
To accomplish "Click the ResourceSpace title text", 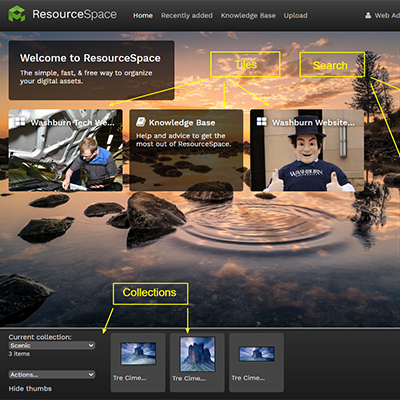I will coord(74,14).
